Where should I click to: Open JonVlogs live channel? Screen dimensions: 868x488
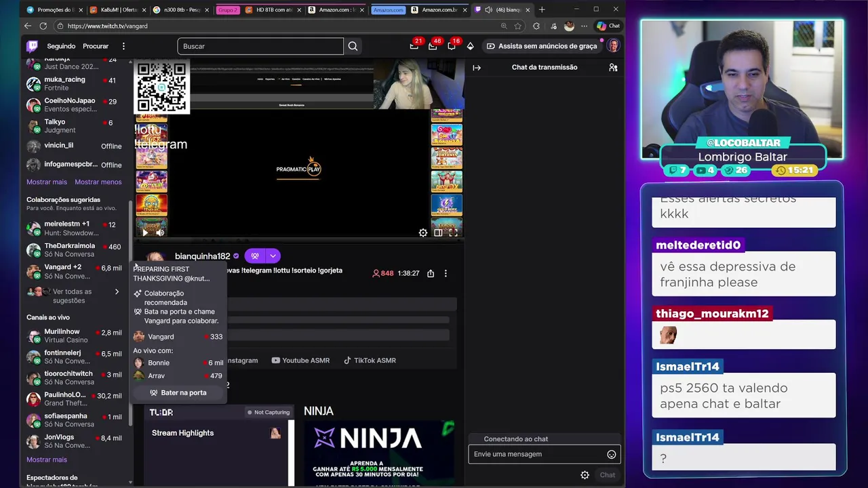click(74, 441)
